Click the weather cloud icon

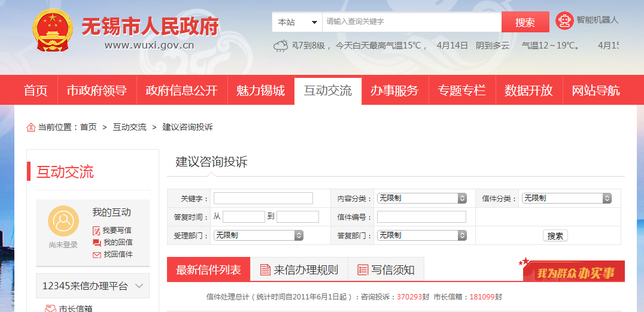tap(280, 46)
